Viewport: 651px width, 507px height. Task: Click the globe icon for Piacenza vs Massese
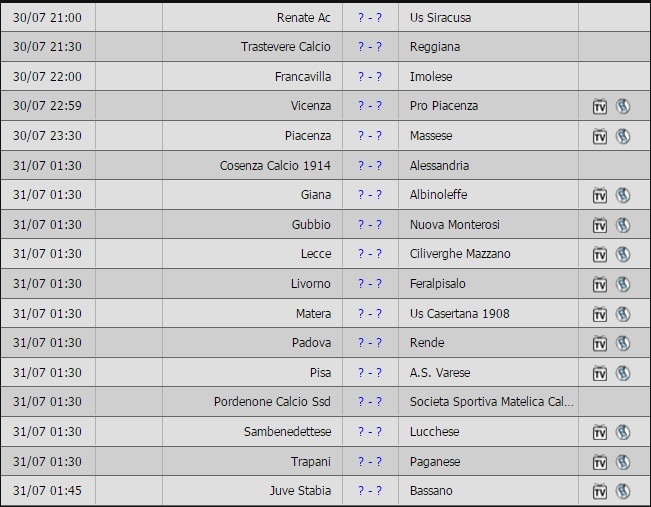click(x=622, y=136)
